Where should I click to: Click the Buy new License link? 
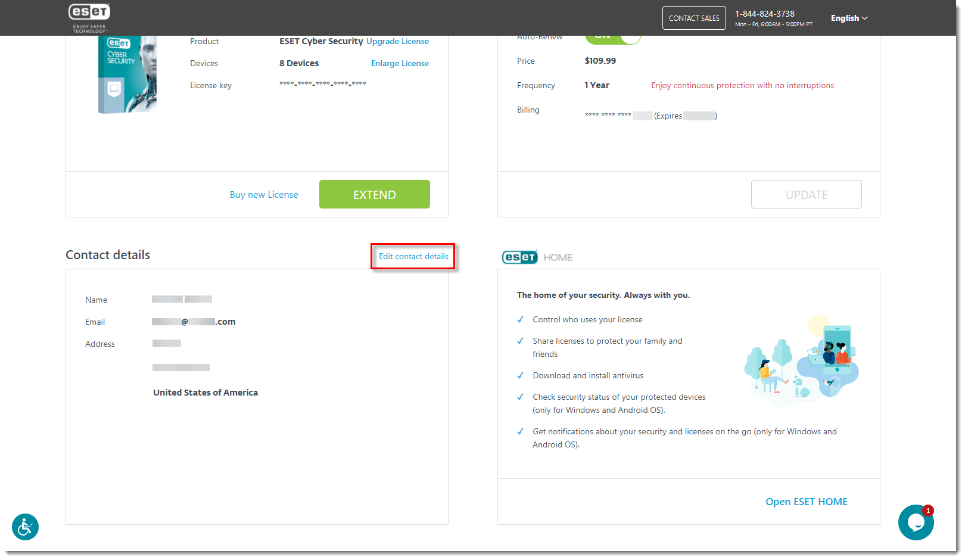(x=264, y=195)
